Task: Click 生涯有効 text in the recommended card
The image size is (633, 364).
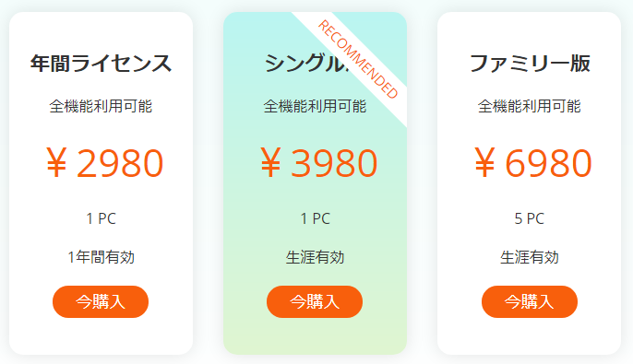Action: (315, 257)
